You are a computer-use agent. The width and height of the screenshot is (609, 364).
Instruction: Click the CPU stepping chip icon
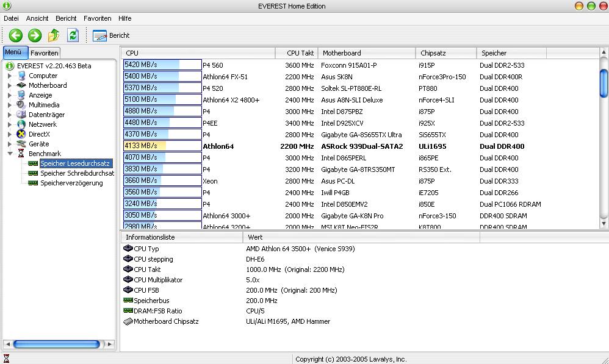(x=128, y=259)
